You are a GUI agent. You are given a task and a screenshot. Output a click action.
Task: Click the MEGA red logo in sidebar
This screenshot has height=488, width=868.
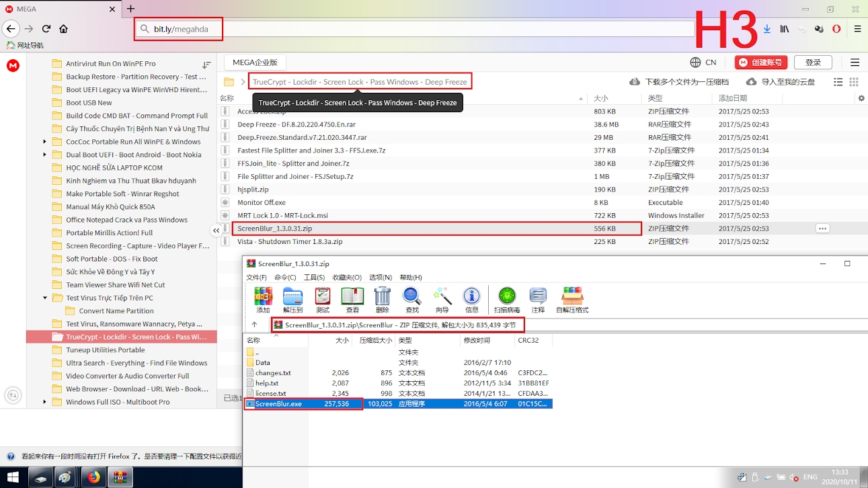(13, 66)
